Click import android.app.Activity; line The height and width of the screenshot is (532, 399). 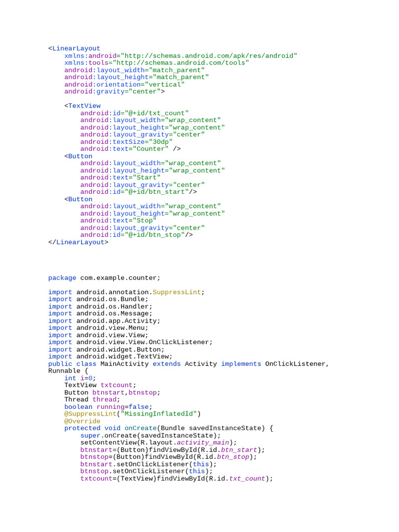pyautogui.click(x=104, y=321)
